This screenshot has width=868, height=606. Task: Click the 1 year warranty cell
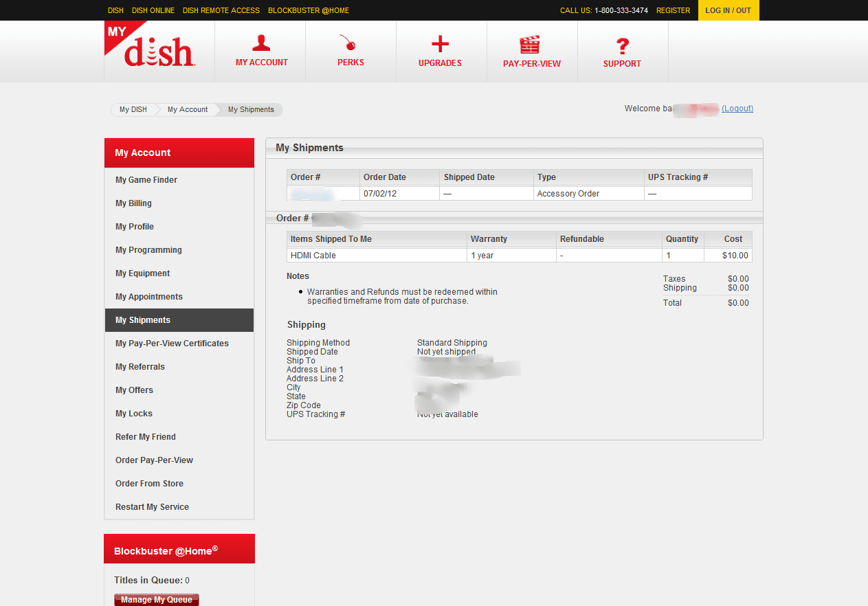(x=511, y=256)
